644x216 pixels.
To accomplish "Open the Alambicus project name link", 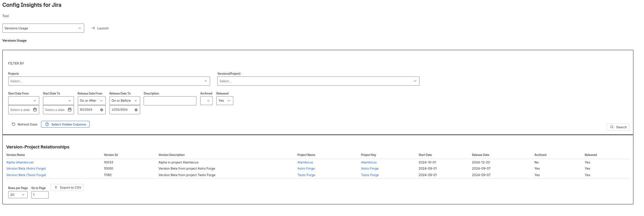I will pyautogui.click(x=305, y=162).
